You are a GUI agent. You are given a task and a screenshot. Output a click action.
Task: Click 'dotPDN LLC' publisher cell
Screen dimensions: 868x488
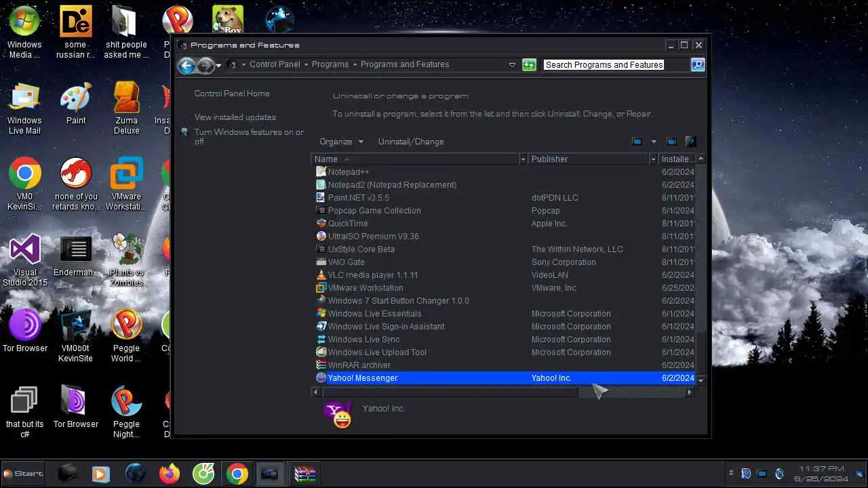click(555, 198)
